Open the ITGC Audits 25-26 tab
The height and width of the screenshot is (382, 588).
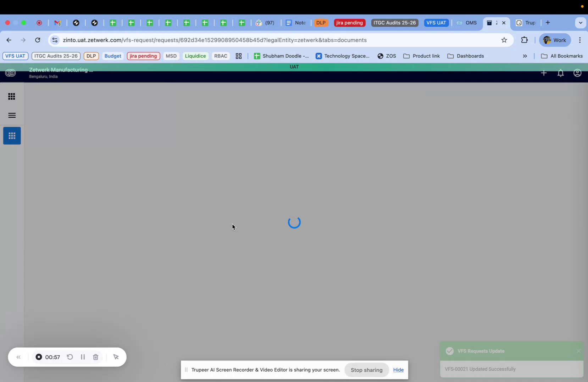(x=394, y=23)
